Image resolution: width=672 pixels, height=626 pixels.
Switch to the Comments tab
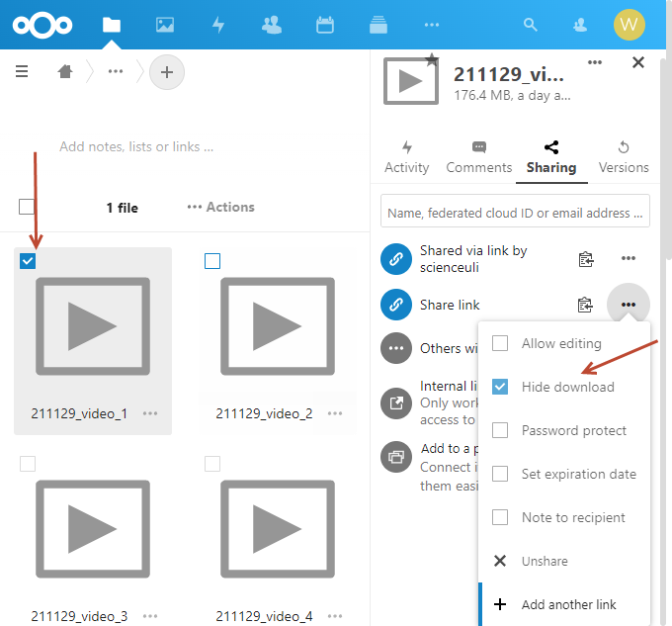point(479,157)
